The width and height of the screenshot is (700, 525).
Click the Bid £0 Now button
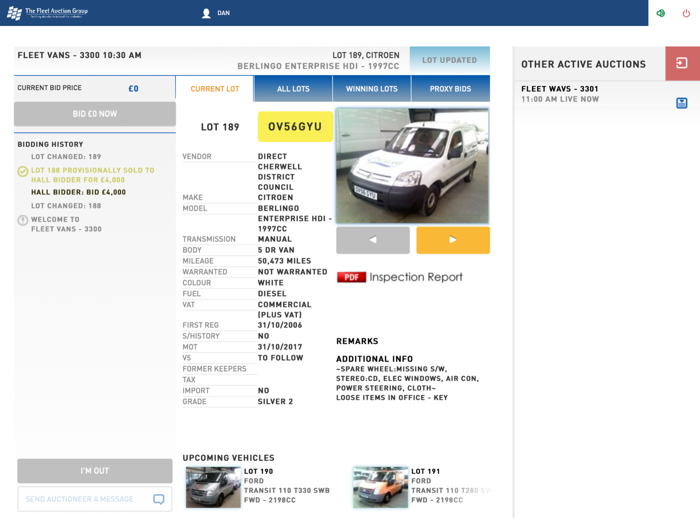(95, 114)
